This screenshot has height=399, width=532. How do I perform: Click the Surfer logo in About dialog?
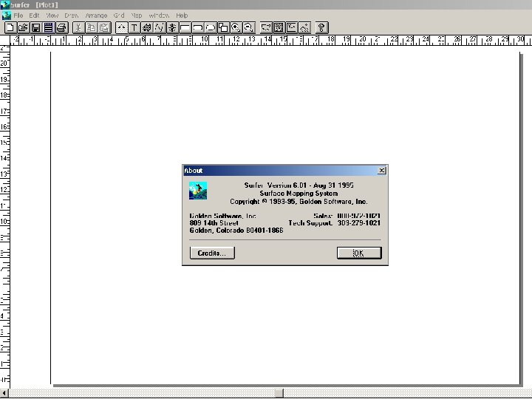pyautogui.click(x=198, y=191)
